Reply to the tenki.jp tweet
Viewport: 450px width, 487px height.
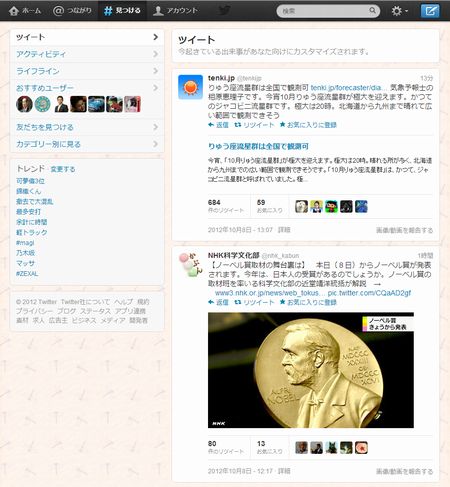218,125
